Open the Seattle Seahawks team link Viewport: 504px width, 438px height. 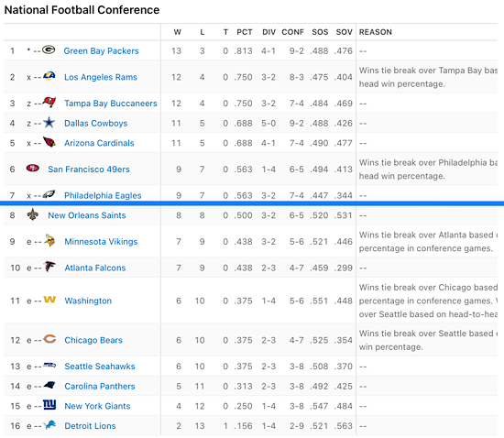(100, 367)
